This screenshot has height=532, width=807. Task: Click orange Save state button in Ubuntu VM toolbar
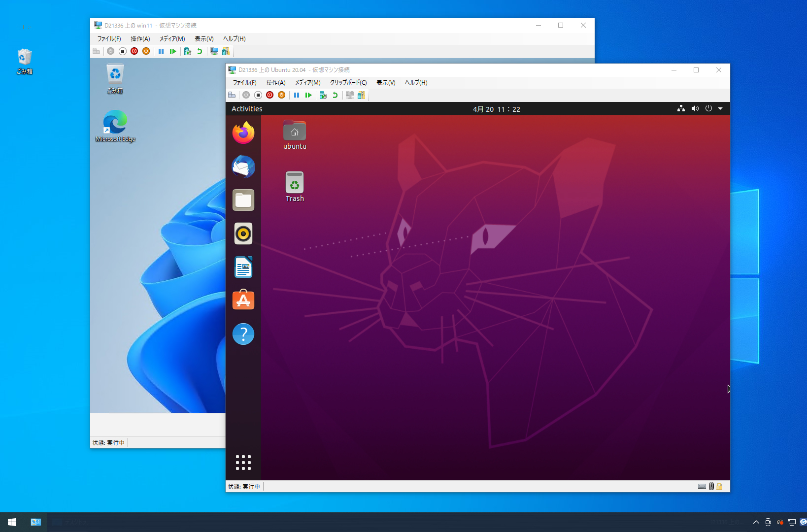(282, 95)
